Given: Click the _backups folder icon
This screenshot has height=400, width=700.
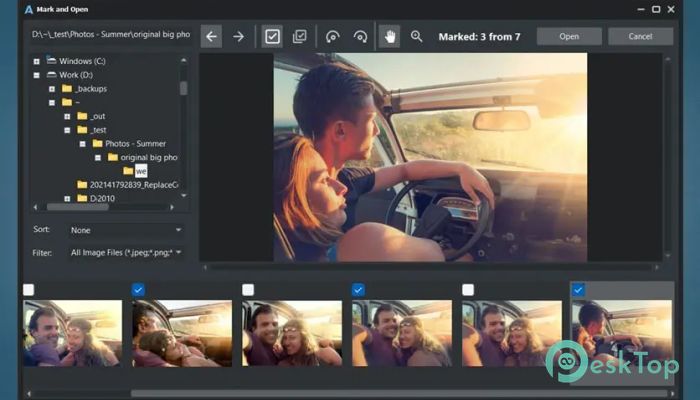Looking at the screenshot, I should point(67,88).
